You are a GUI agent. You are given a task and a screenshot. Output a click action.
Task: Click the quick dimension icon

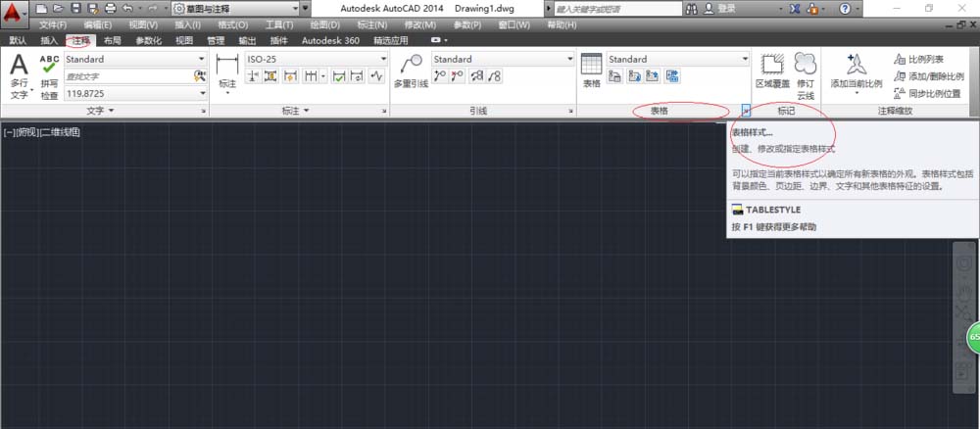[x=291, y=76]
